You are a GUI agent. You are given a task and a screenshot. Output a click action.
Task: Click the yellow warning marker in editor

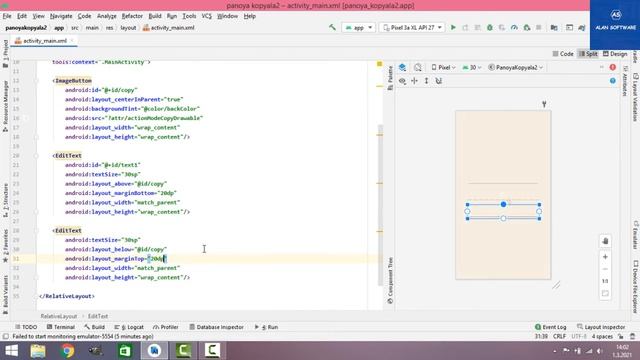(x=380, y=64)
